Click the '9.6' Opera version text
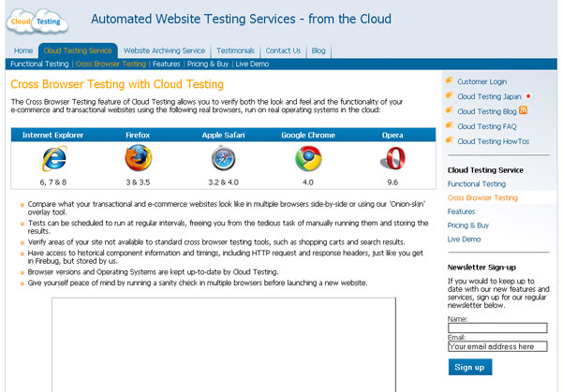 click(x=392, y=182)
